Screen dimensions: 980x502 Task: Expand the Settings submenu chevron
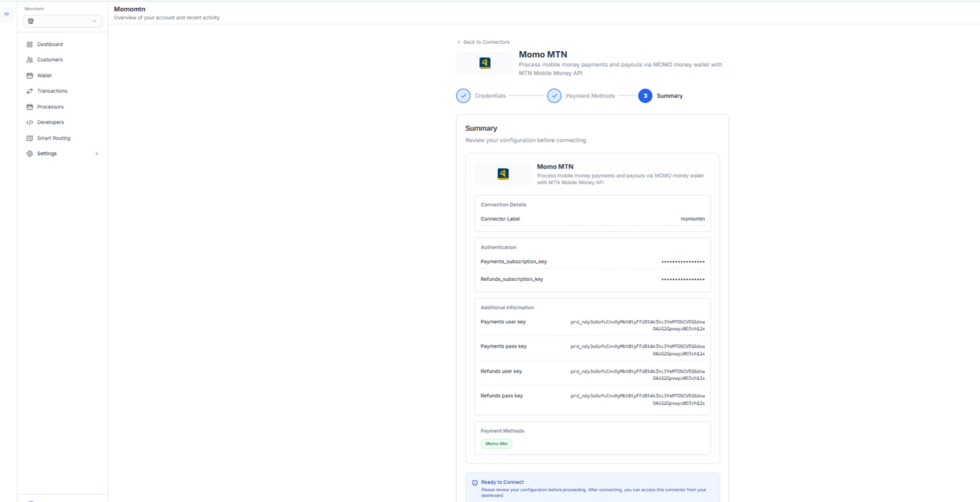(x=97, y=154)
